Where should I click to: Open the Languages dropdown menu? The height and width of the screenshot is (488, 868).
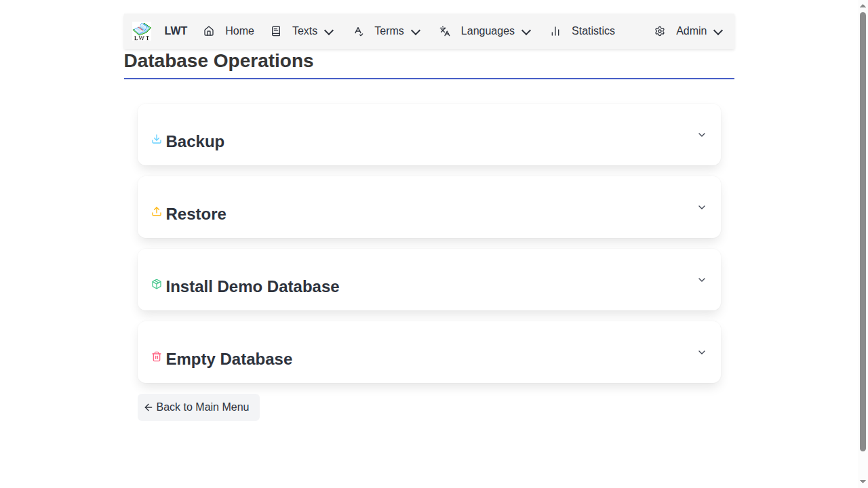488,30
